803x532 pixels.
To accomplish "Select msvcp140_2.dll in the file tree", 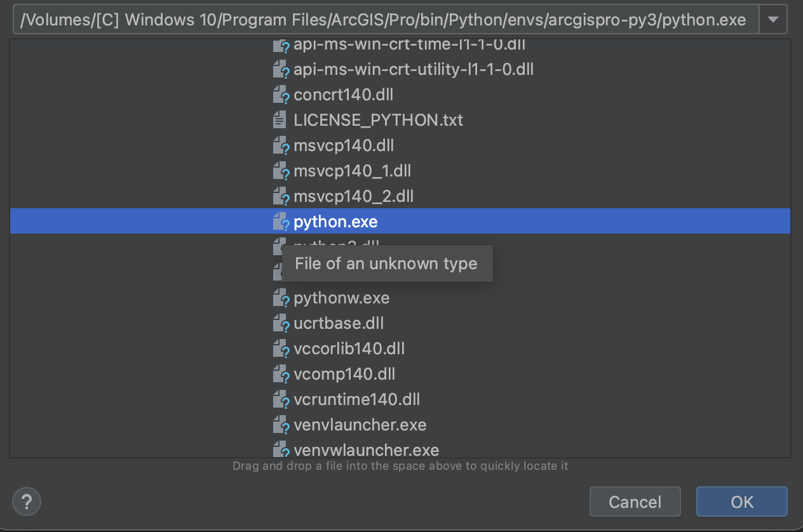I will 353,196.
